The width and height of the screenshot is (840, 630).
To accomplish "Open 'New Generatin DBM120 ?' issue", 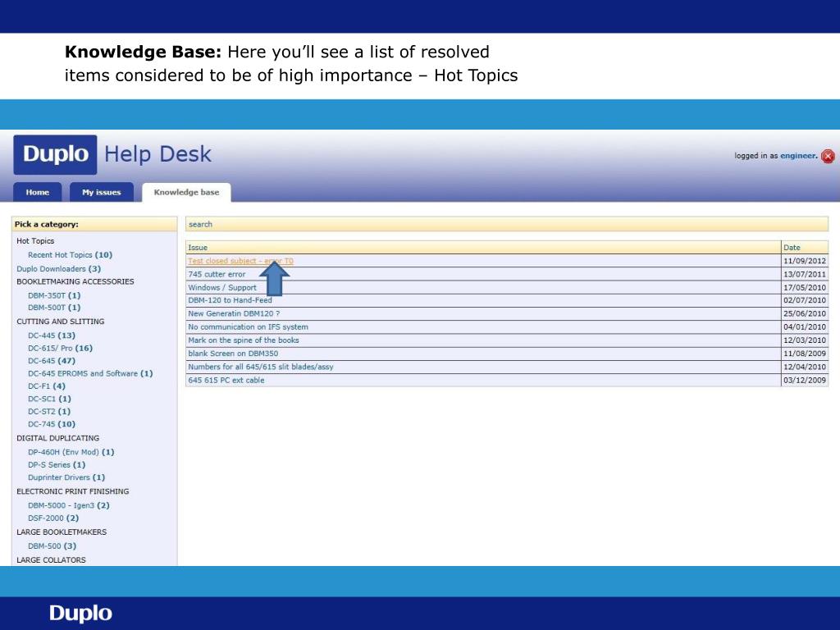I will click(234, 313).
